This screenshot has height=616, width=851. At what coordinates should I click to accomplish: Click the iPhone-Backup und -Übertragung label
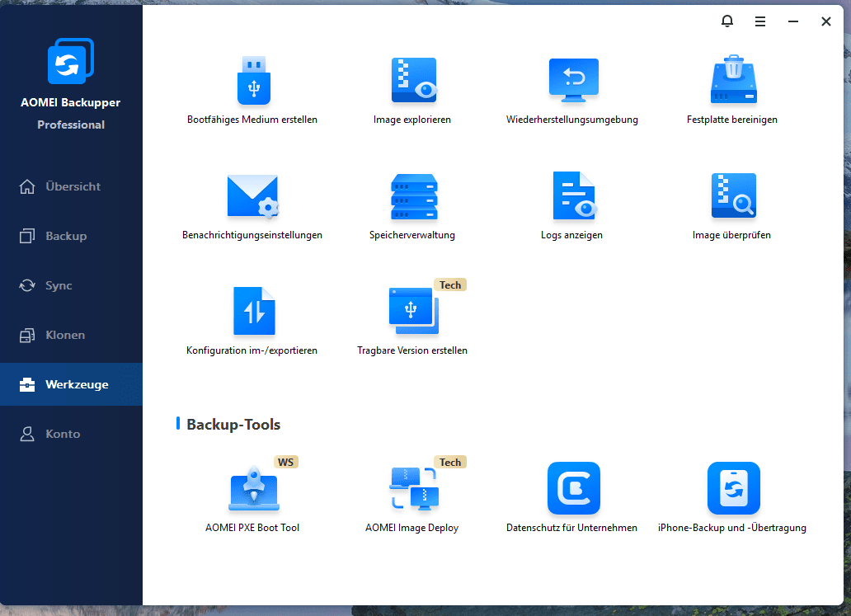[732, 528]
